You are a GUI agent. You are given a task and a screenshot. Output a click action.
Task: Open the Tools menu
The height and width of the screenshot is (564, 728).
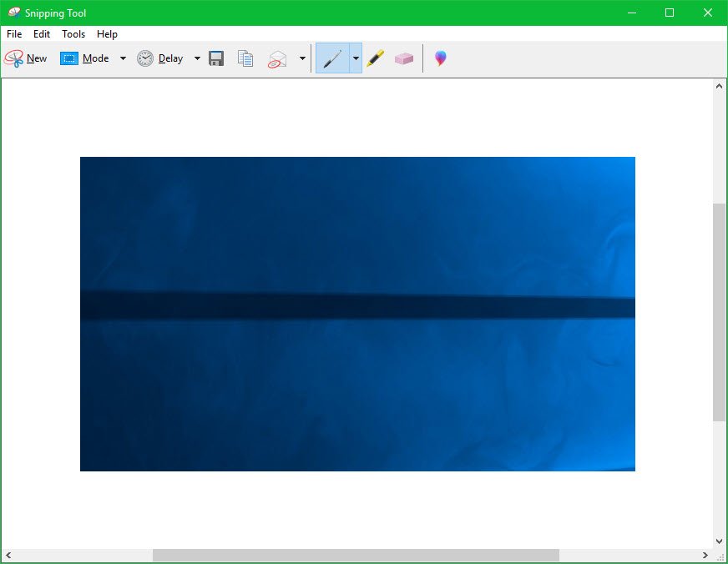point(73,34)
